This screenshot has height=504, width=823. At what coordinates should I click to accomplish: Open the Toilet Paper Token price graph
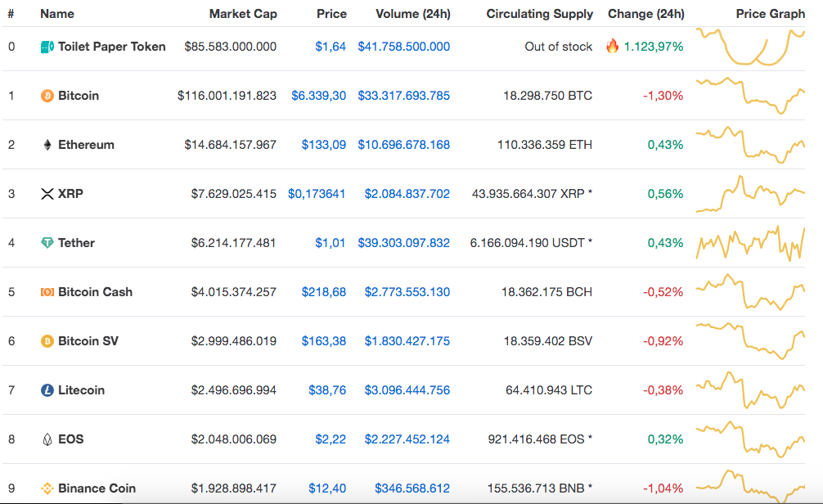[x=750, y=47]
